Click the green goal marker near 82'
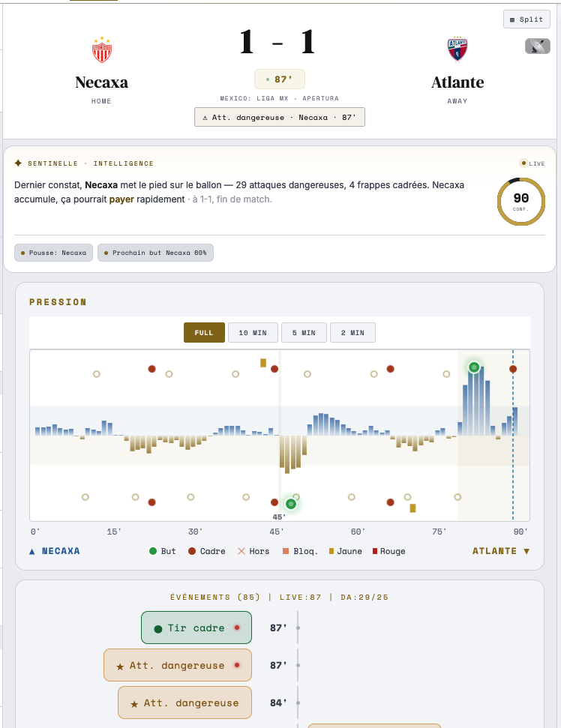The height and width of the screenshot is (728, 561). coord(474,367)
